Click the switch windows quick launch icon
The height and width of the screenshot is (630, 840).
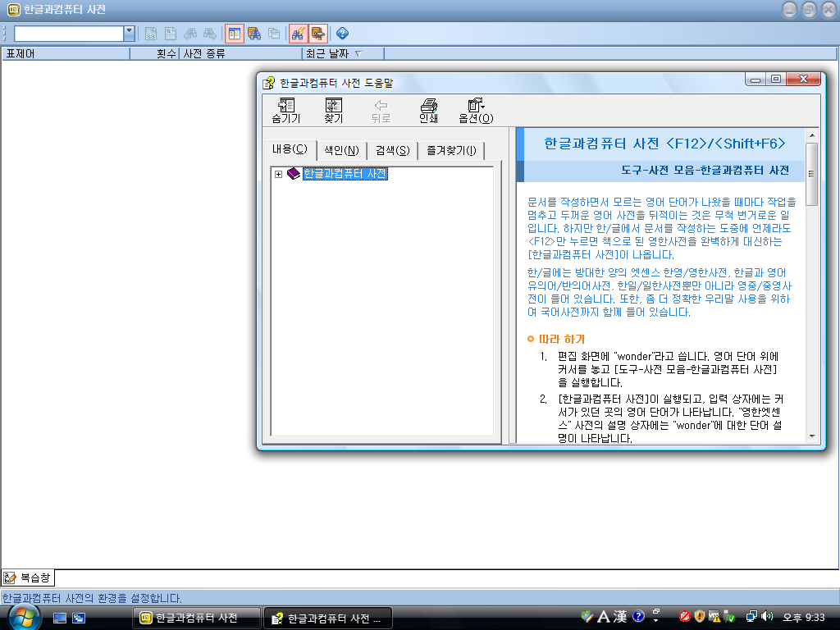point(79,619)
